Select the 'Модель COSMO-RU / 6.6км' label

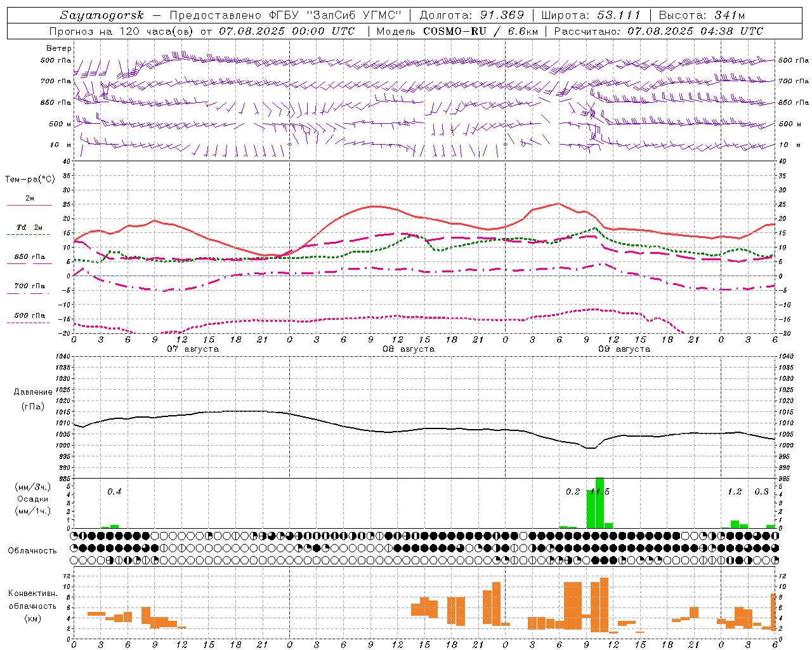[x=457, y=31]
